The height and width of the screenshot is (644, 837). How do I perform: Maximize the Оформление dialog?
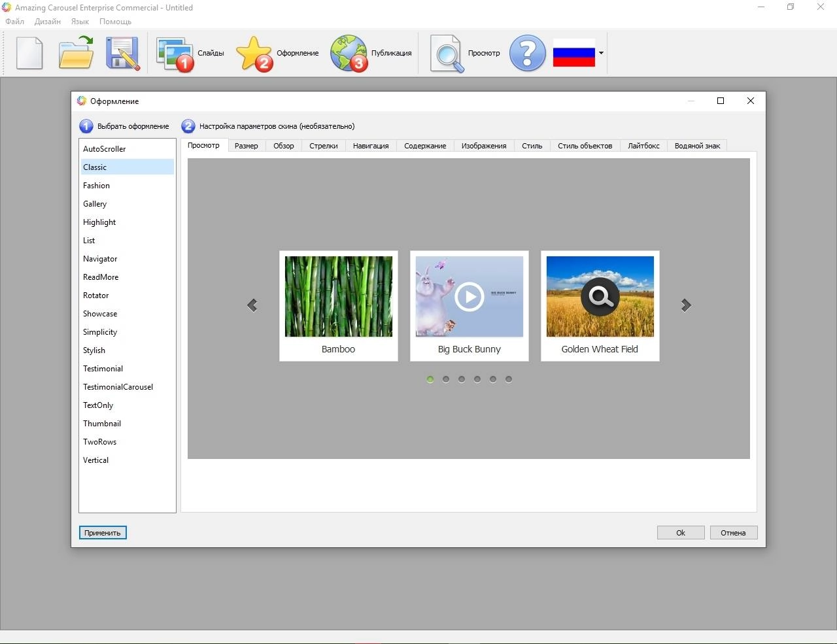click(721, 101)
